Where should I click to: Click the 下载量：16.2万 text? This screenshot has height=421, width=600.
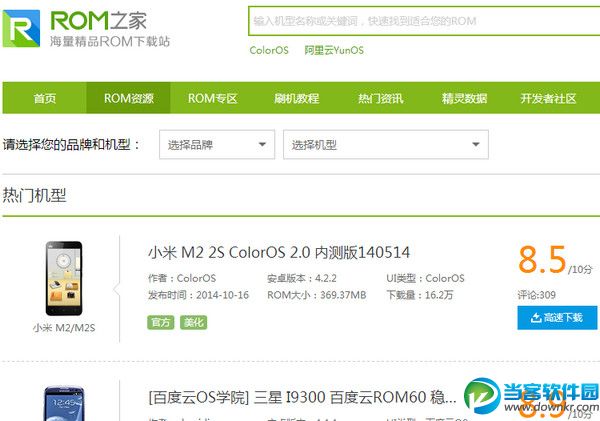pyautogui.click(x=420, y=295)
